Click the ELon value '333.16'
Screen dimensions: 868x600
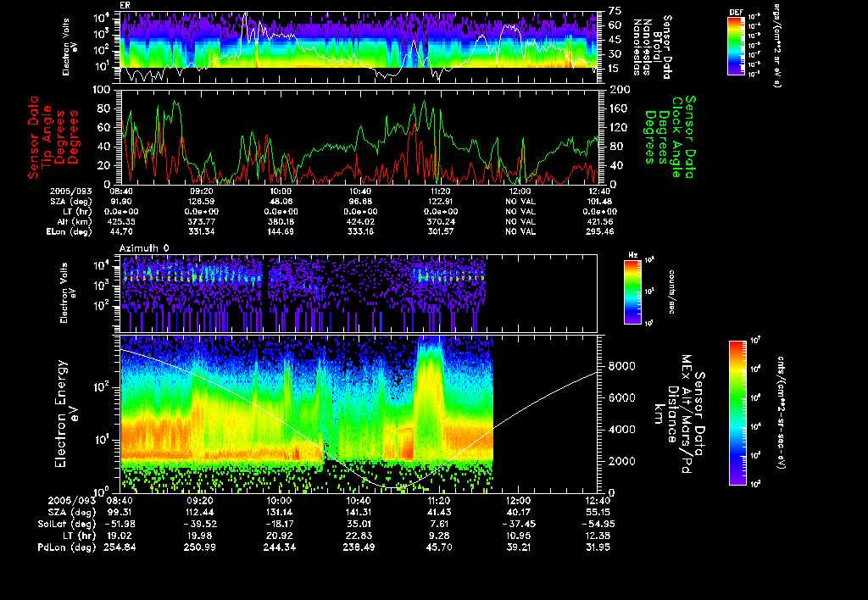click(x=360, y=231)
